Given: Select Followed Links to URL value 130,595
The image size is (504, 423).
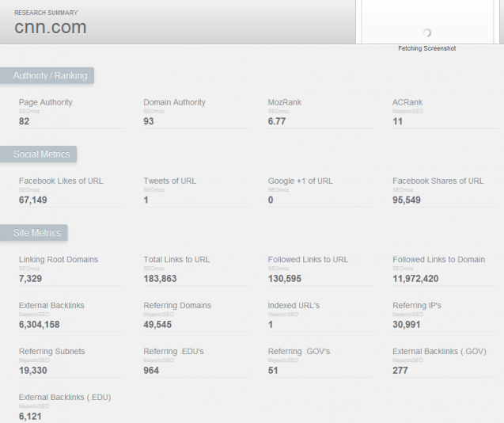Looking at the screenshot, I should point(285,279).
